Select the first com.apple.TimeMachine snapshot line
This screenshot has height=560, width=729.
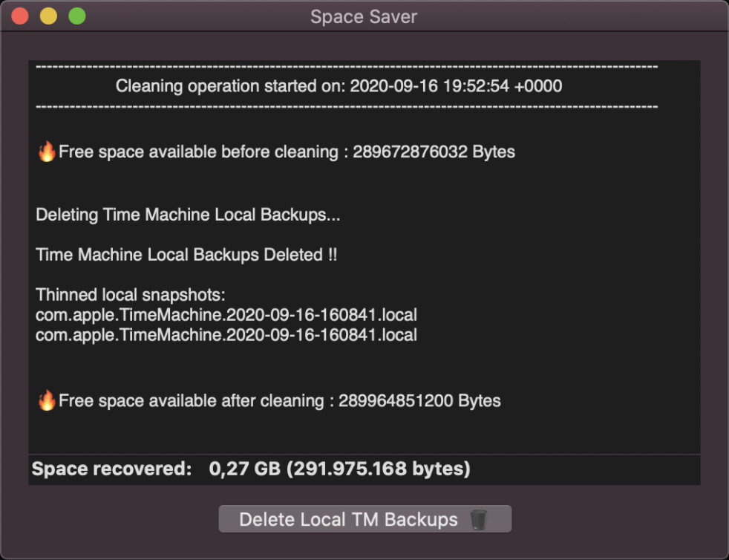click(x=226, y=315)
